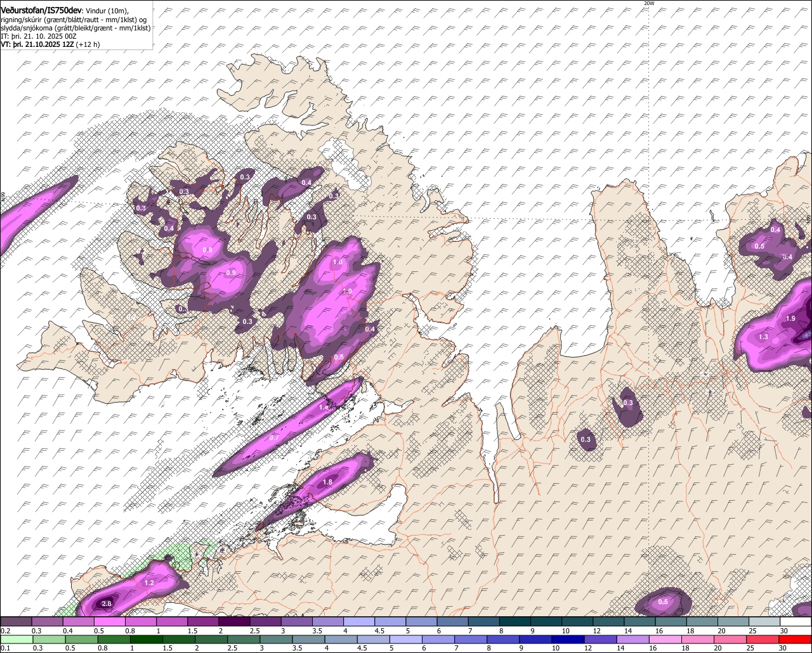Click the 0.9 precipitation value on the map

[x=231, y=273]
